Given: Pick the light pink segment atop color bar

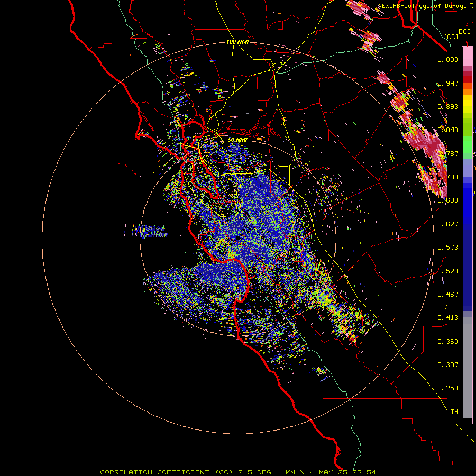Looking at the screenshot, I should pos(467,56).
